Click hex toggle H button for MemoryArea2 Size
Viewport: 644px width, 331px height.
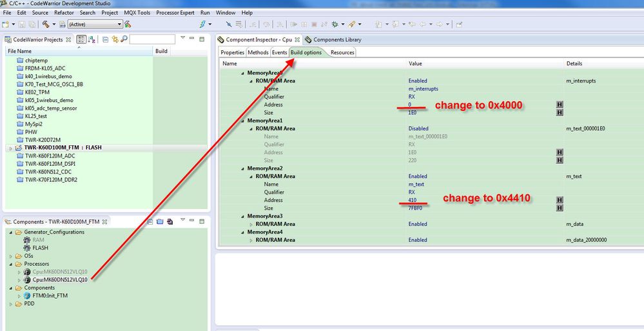click(x=560, y=208)
